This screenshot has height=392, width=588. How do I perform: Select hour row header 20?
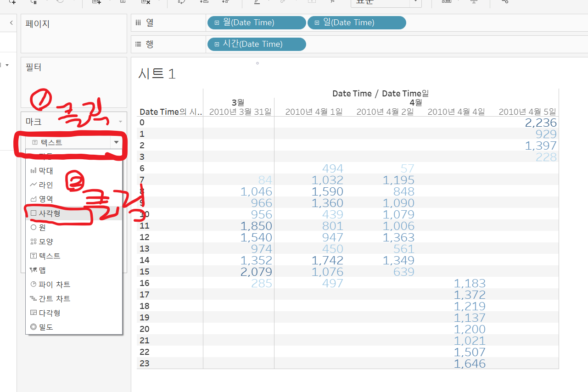pos(144,329)
